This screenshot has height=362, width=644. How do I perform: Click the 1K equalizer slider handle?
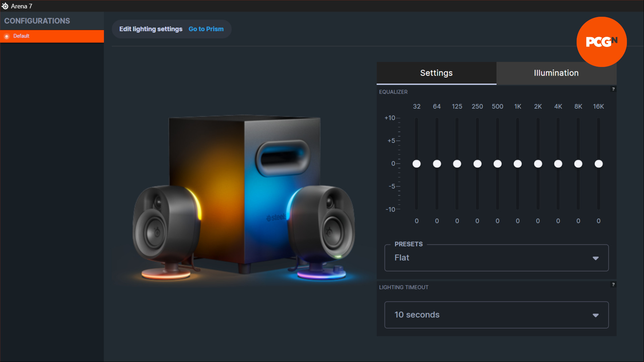pyautogui.click(x=518, y=164)
